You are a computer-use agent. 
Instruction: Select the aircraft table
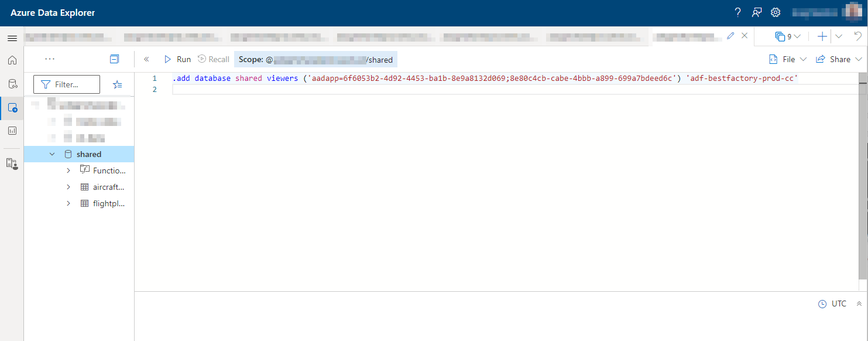tap(109, 187)
